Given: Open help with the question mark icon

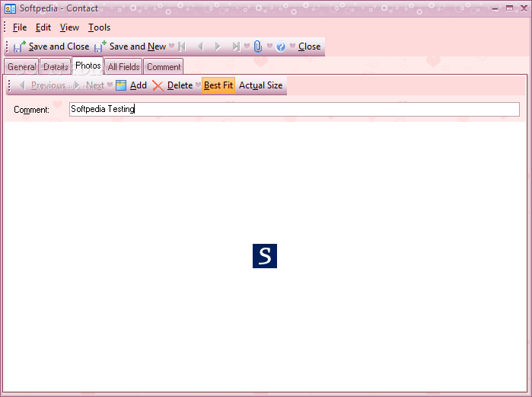Looking at the screenshot, I should tap(281, 46).
